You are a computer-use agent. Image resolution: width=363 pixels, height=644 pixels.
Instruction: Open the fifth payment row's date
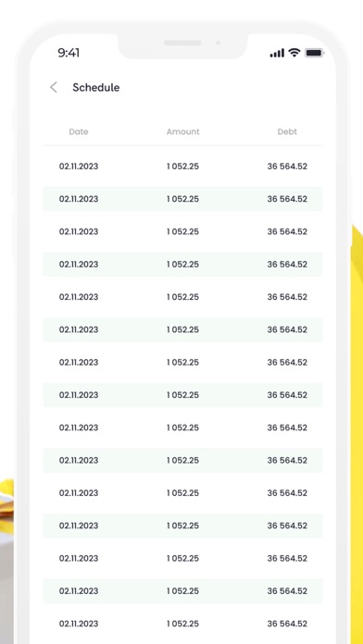(79, 297)
